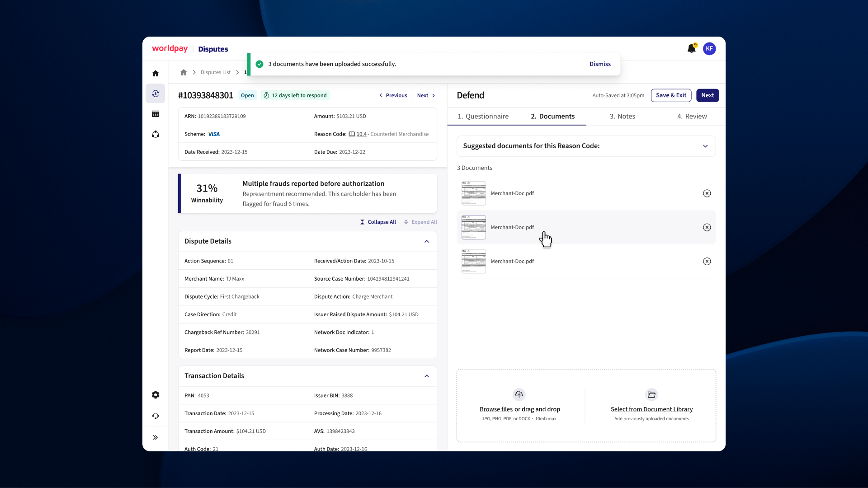Open the support headset sidebar icon
The height and width of the screenshot is (488, 868).
(156, 416)
